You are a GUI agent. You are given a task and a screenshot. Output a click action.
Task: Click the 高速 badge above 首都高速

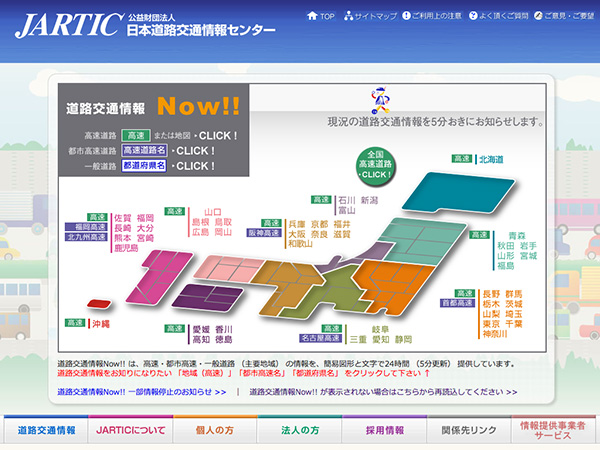[x=465, y=293]
